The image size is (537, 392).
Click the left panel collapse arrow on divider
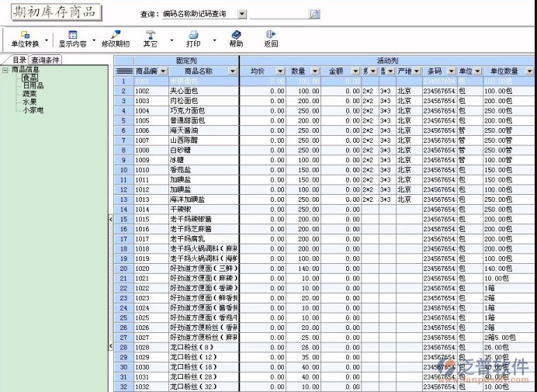(x=110, y=220)
